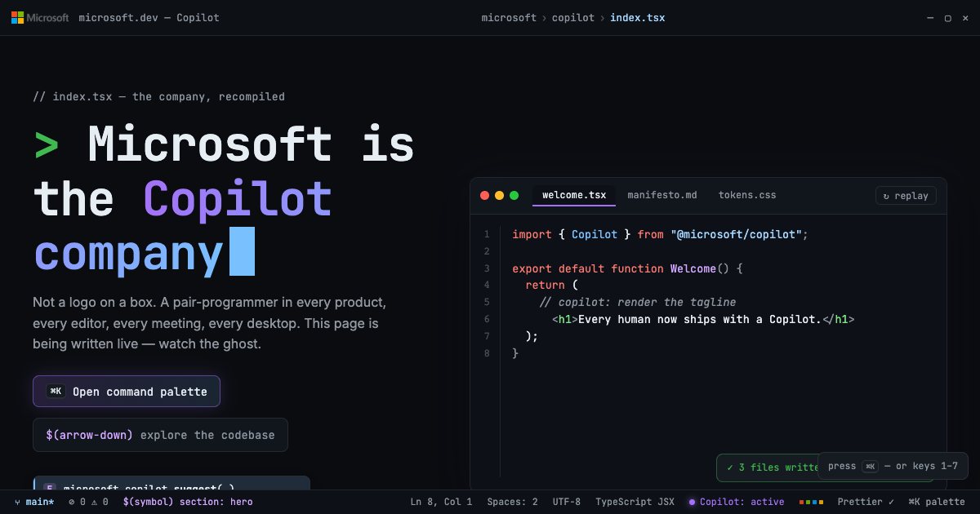Click the Microsoft is the Copilot company heading
980x514 pixels.
tap(224, 198)
